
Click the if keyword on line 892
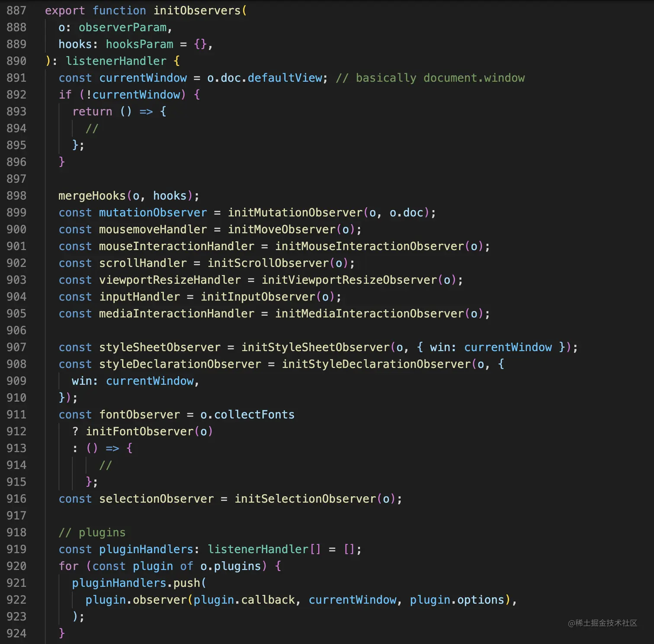click(x=65, y=95)
